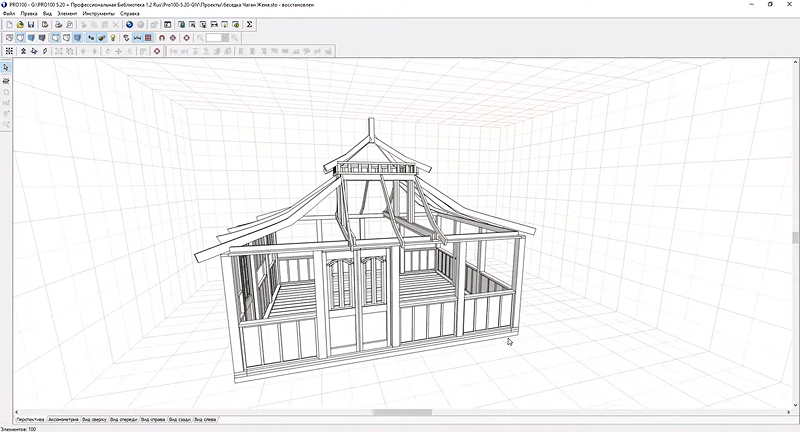This screenshot has height=432, width=800.
Task: Expand the Инструменты menu
Action: click(x=98, y=13)
